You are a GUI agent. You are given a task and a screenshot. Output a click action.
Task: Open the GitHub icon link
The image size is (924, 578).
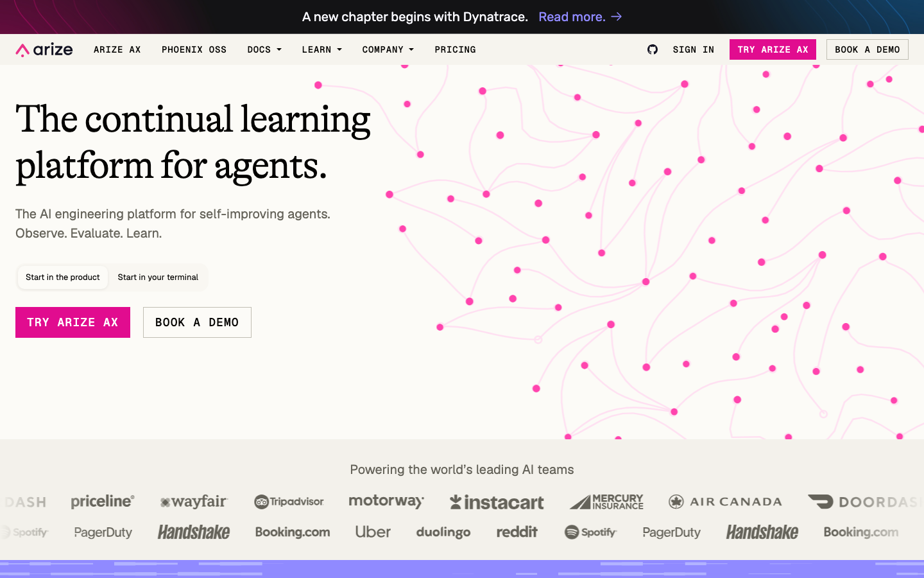(x=653, y=49)
